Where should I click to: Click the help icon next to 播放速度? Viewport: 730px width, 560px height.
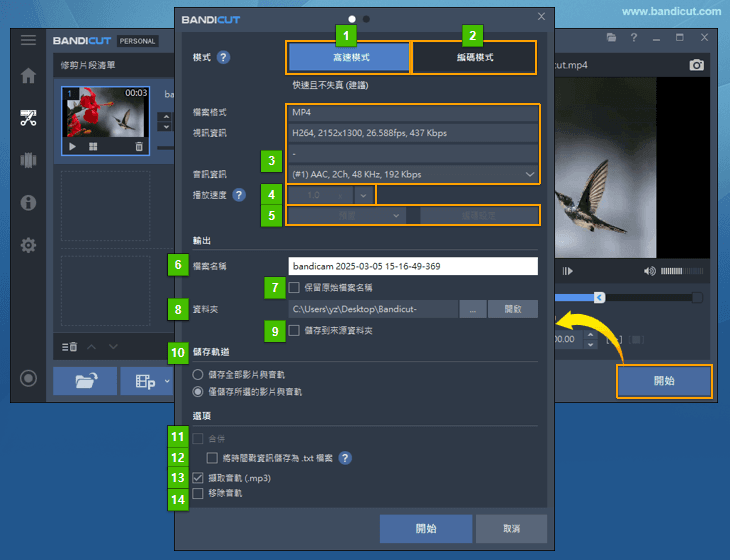[239, 195]
